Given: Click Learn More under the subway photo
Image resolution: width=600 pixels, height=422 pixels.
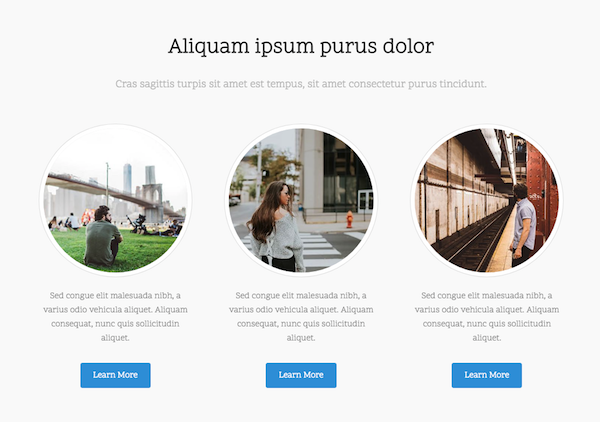Looking at the screenshot, I should 486,375.
